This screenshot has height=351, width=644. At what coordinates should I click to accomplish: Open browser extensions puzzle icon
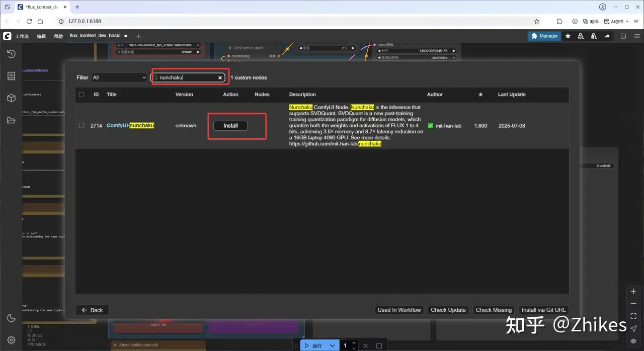tap(559, 22)
